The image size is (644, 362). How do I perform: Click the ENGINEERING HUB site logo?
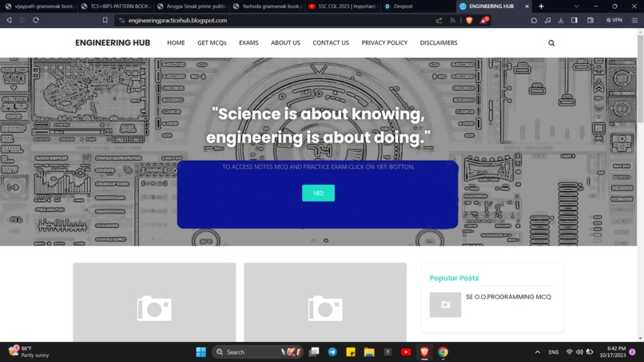point(113,42)
